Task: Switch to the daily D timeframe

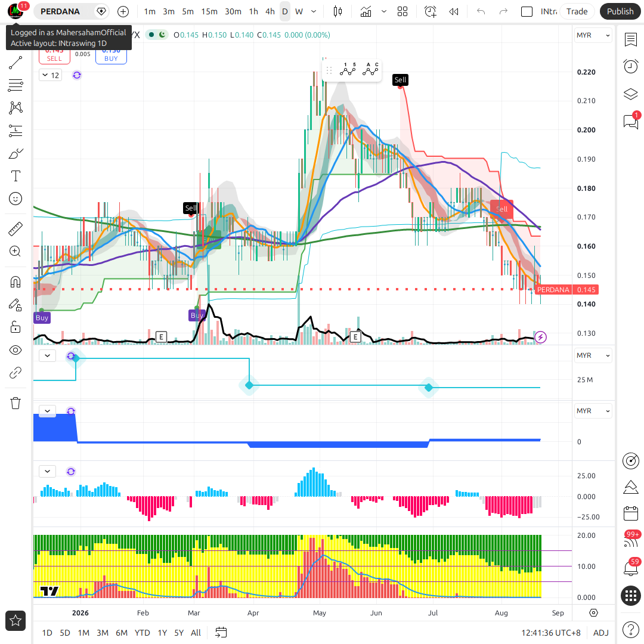Action: tap(284, 11)
